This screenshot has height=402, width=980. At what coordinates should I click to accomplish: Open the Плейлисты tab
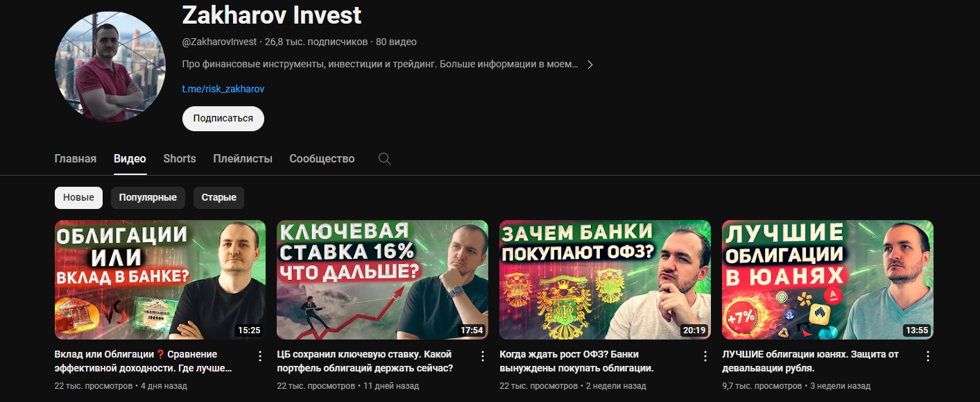click(243, 159)
